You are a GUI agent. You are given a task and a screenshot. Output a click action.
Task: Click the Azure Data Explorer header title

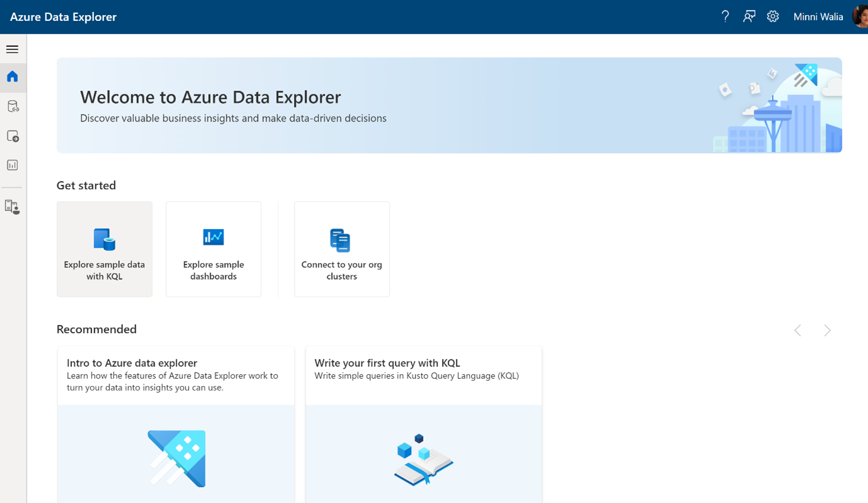[x=63, y=17]
